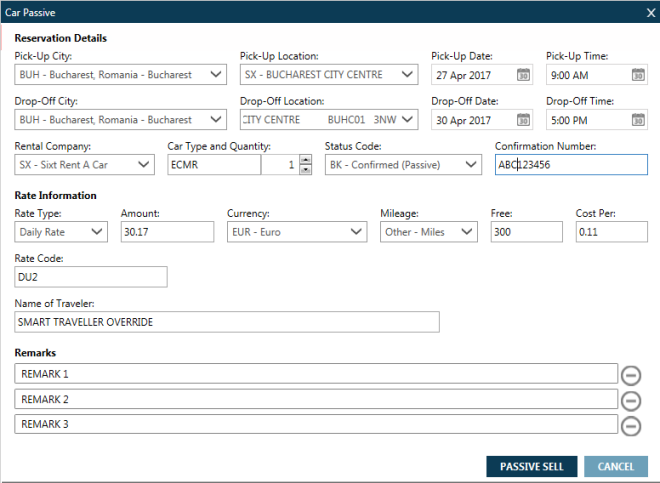Remove the REMARK 3 row
The width and height of the screenshot is (660, 483).
point(631,425)
